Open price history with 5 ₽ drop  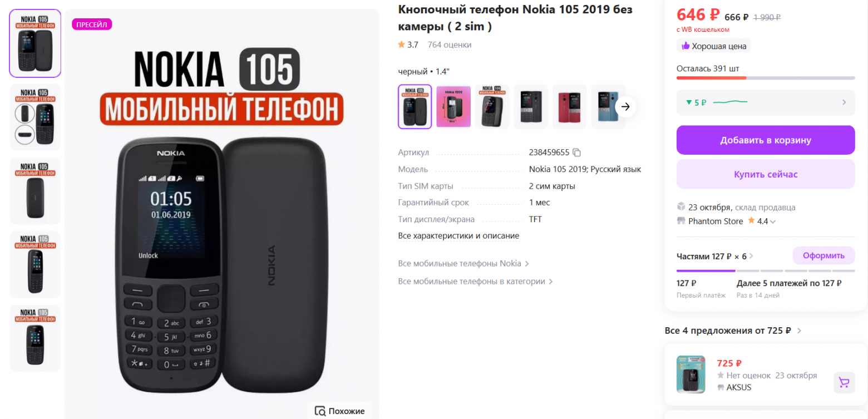(x=766, y=102)
